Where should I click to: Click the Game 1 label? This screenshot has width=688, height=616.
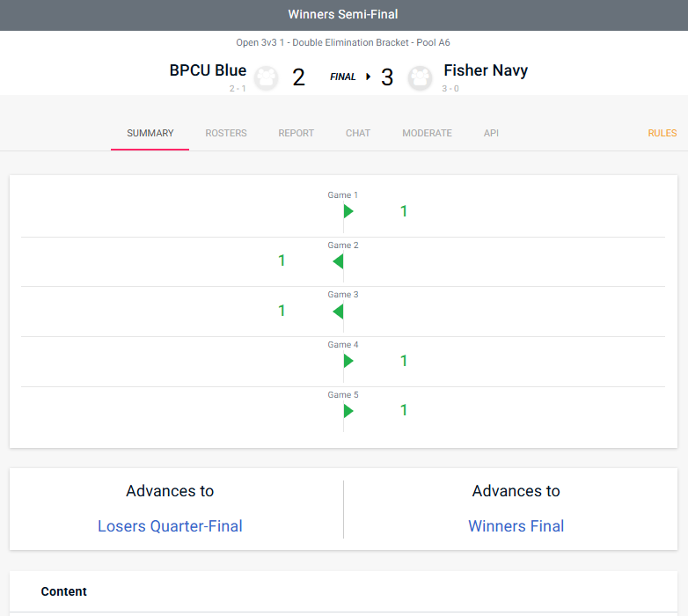(x=343, y=194)
